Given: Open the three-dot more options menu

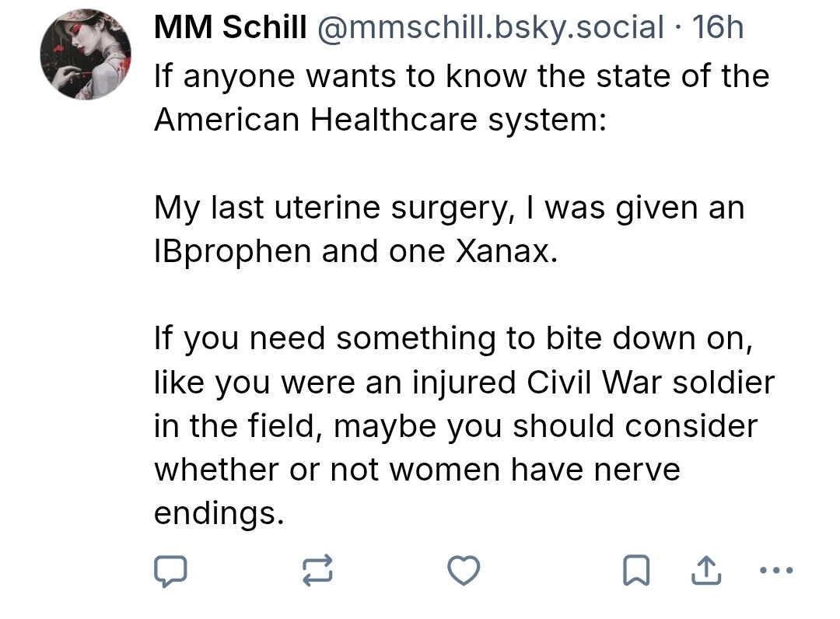Looking at the screenshot, I should (775, 571).
